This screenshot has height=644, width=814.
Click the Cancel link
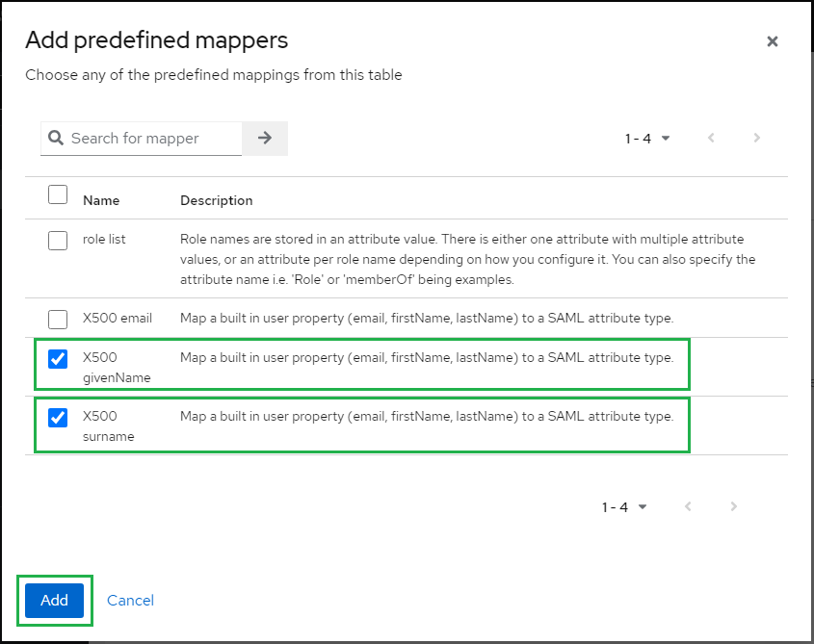130,601
